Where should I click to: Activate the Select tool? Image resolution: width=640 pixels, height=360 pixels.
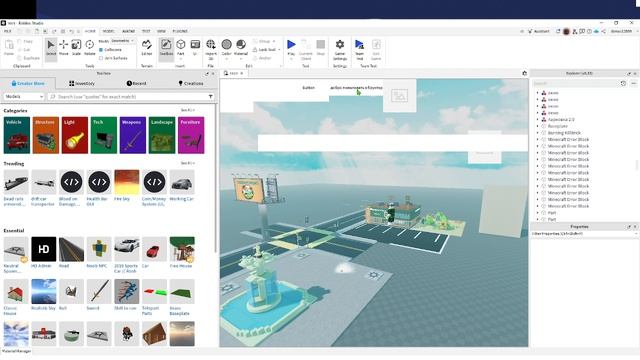[51, 48]
